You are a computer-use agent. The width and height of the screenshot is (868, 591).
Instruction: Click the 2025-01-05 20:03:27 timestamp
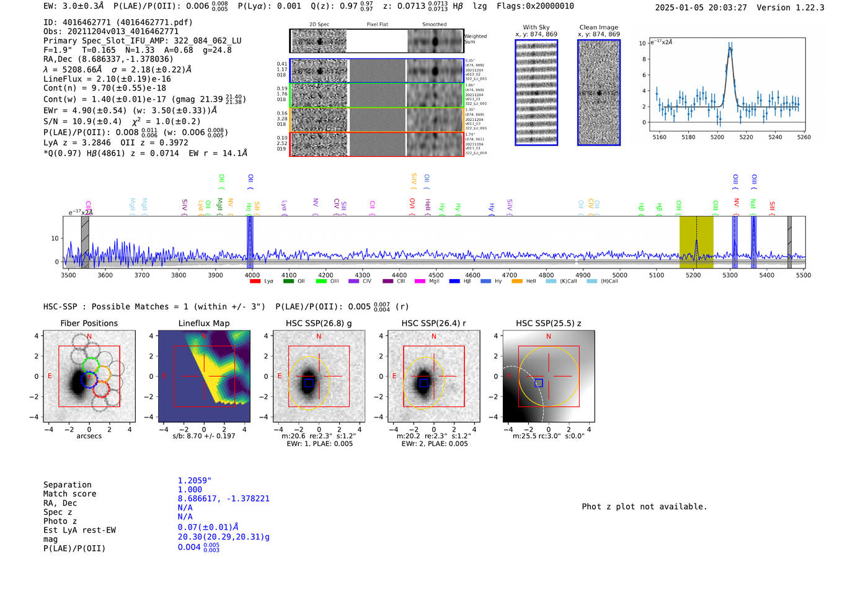point(701,8)
